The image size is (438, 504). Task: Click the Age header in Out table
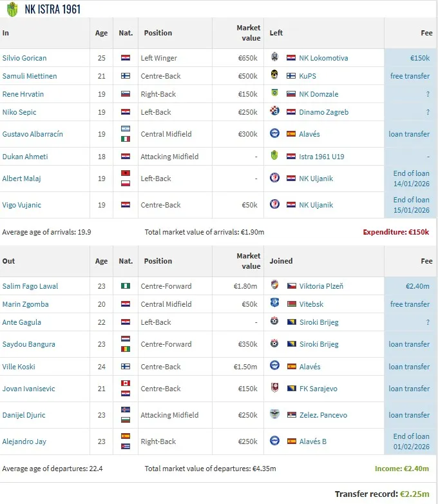tap(101, 261)
